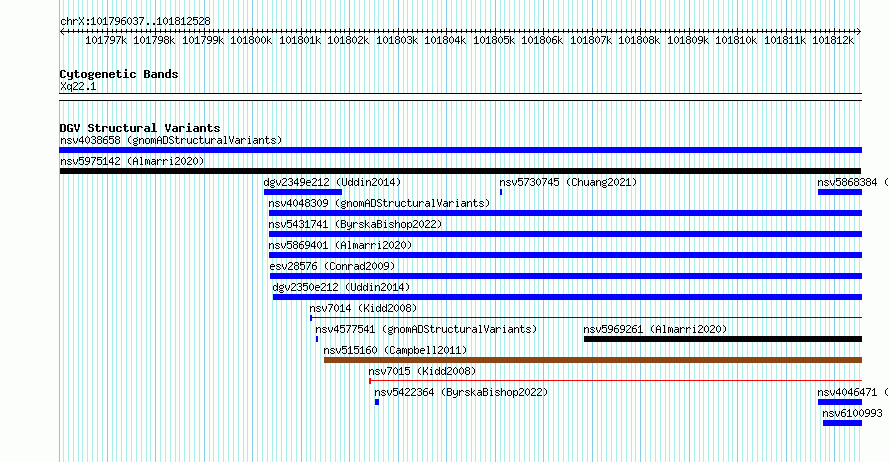Image resolution: width=890 pixels, height=462 pixels.
Task: Click the small nsv5422364 ByrskaBishop2022 marker
Action: click(377, 402)
